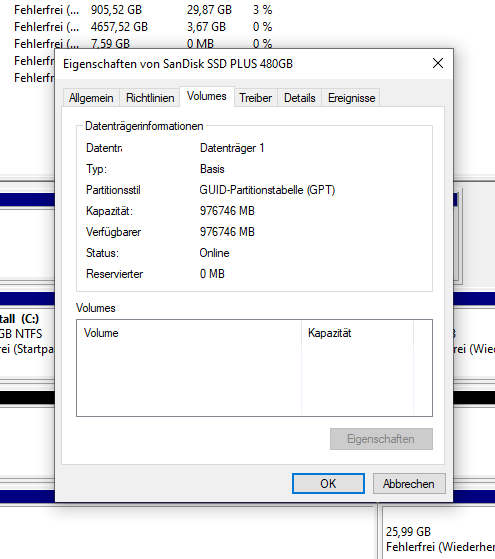Switch to the Allgemein tab
The image size is (495, 559).
[x=91, y=98]
